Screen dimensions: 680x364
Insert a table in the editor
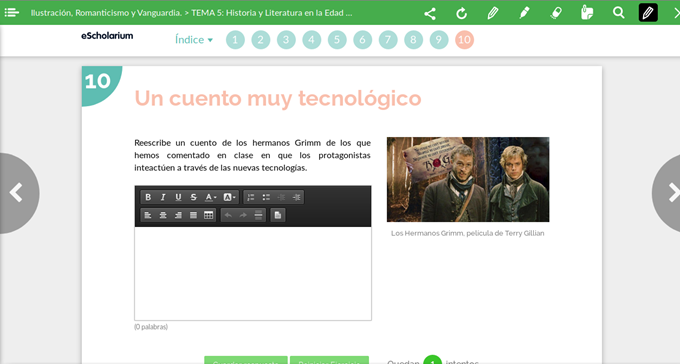pos(209,215)
